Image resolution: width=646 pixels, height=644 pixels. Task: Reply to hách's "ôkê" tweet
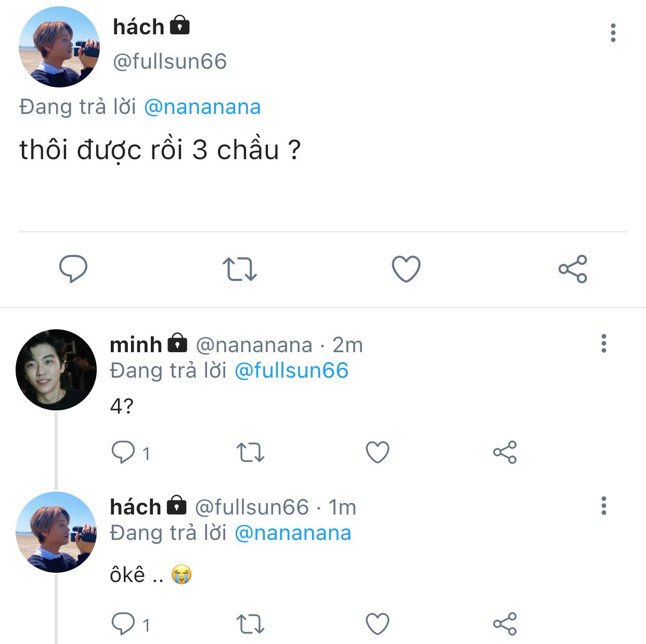(x=123, y=624)
